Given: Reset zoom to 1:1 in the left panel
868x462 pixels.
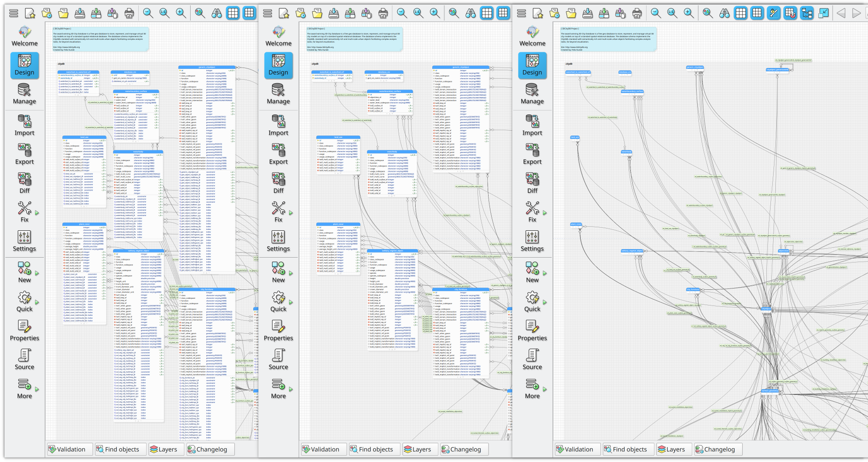Looking at the screenshot, I should tap(164, 13).
